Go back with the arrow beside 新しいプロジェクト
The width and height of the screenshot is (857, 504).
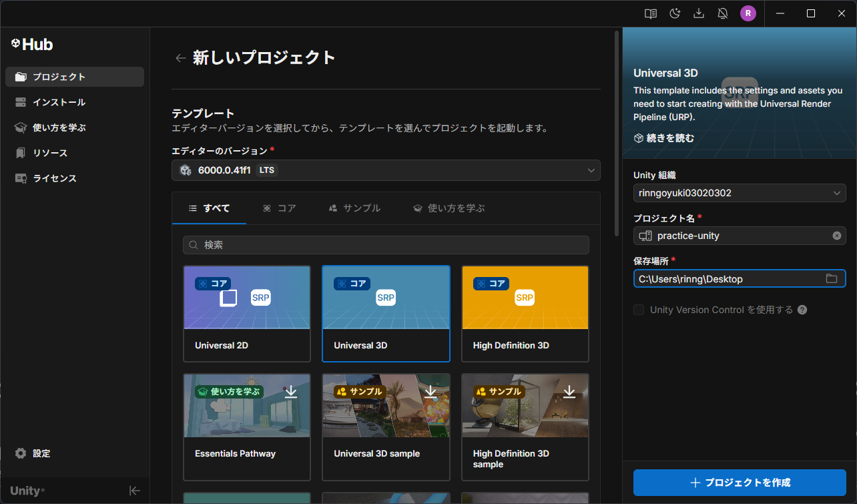point(180,58)
